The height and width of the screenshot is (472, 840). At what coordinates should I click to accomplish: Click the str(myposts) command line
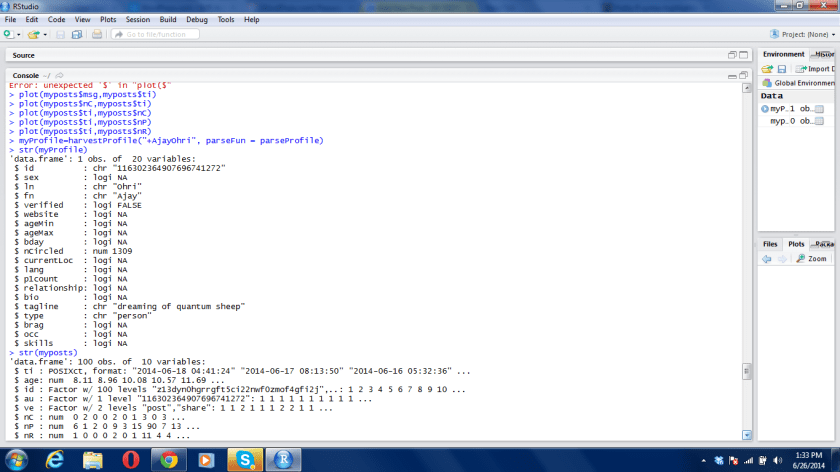click(x=43, y=353)
